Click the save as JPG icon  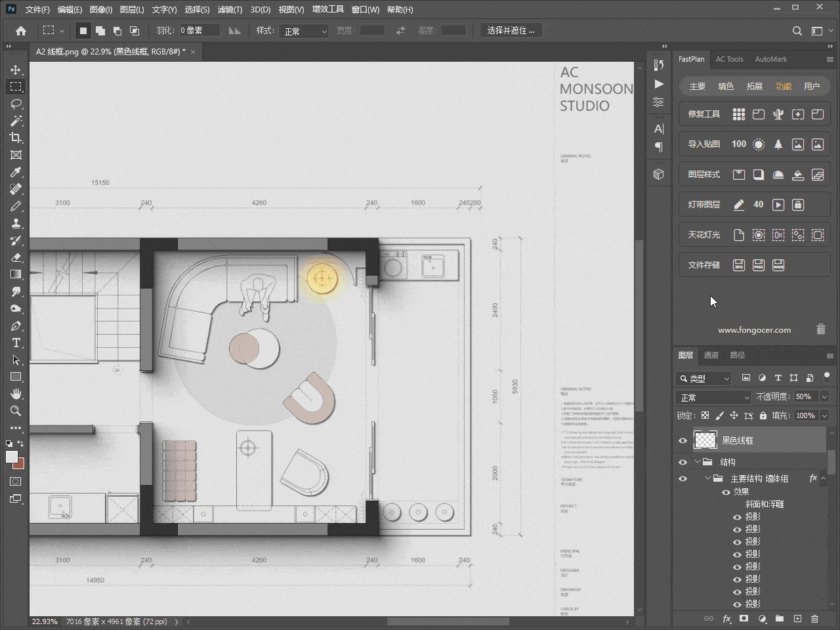[x=738, y=265]
